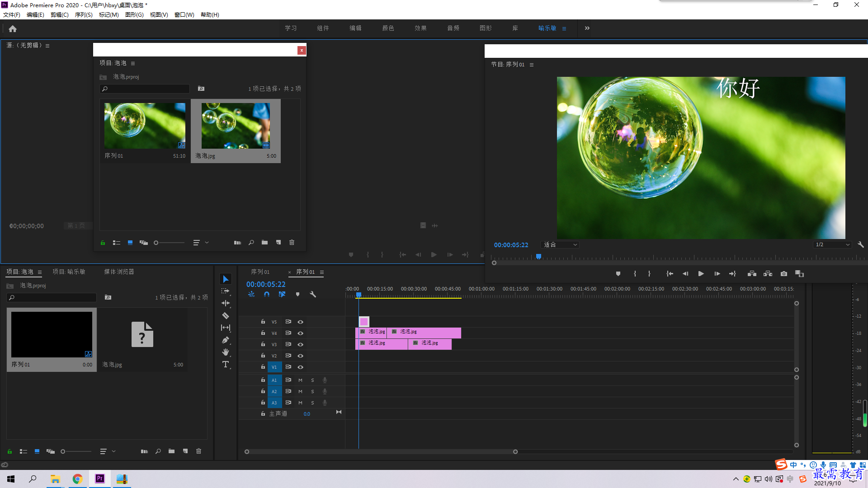
Task: Create New Bin in floating project panel
Action: [264, 243]
